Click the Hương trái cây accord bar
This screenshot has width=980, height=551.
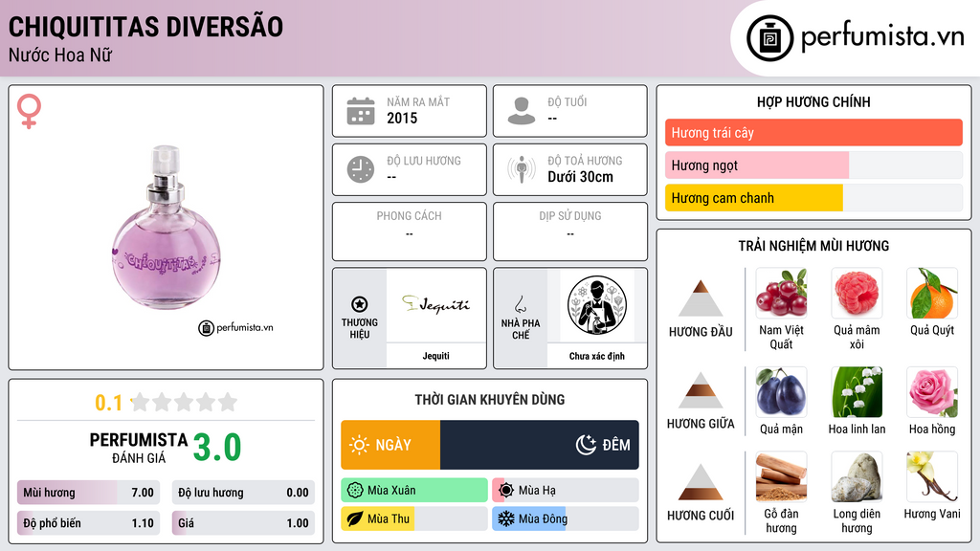[x=813, y=132]
